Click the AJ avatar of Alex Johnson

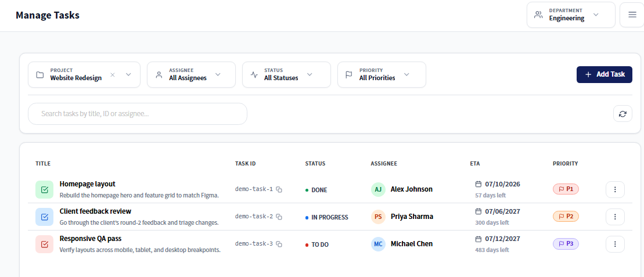click(378, 189)
